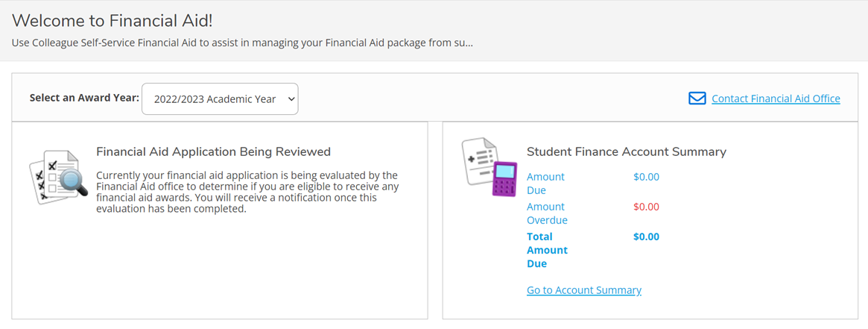Click the bold Total Amount Due label

pyautogui.click(x=546, y=250)
